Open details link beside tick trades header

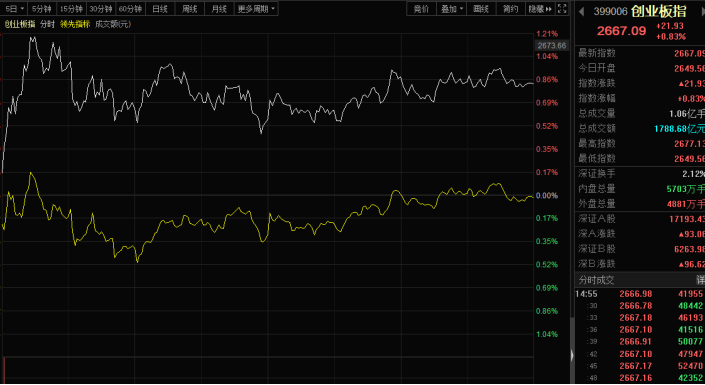pos(701,280)
